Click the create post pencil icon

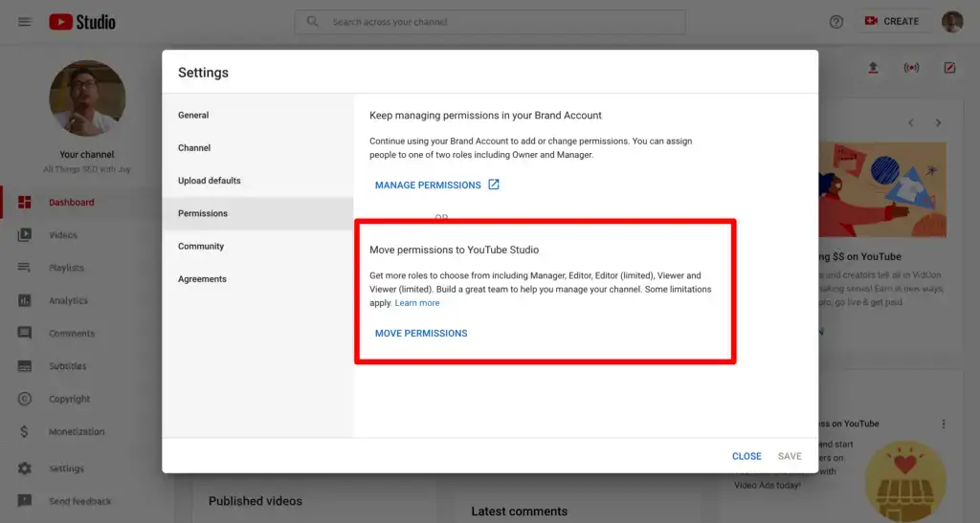click(x=949, y=67)
